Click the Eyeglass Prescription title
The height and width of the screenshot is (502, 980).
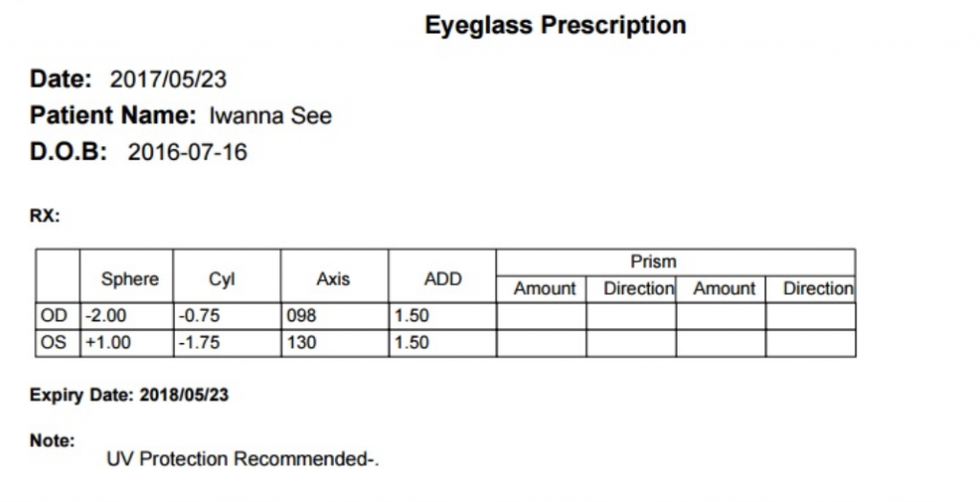(x=556, y=26)
